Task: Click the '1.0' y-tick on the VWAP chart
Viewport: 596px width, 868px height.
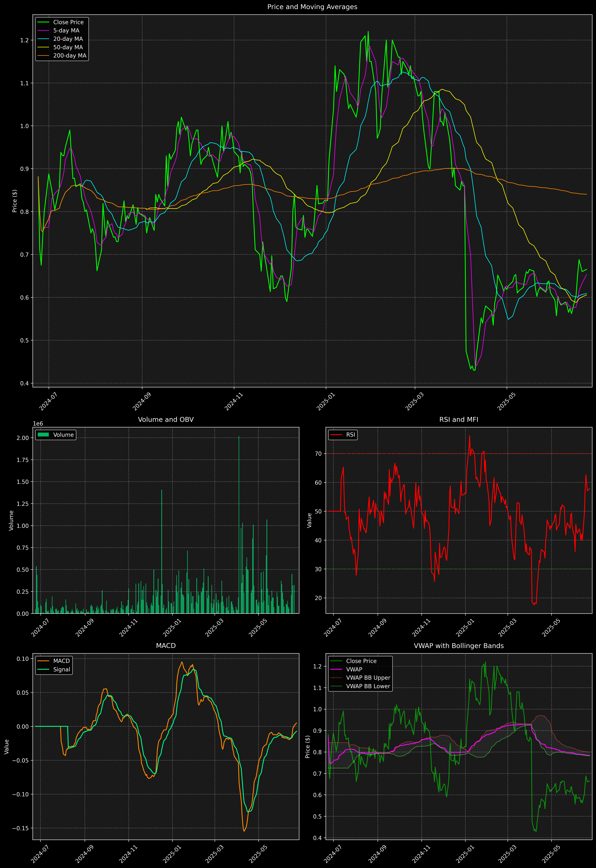Action: pos(317,709)
